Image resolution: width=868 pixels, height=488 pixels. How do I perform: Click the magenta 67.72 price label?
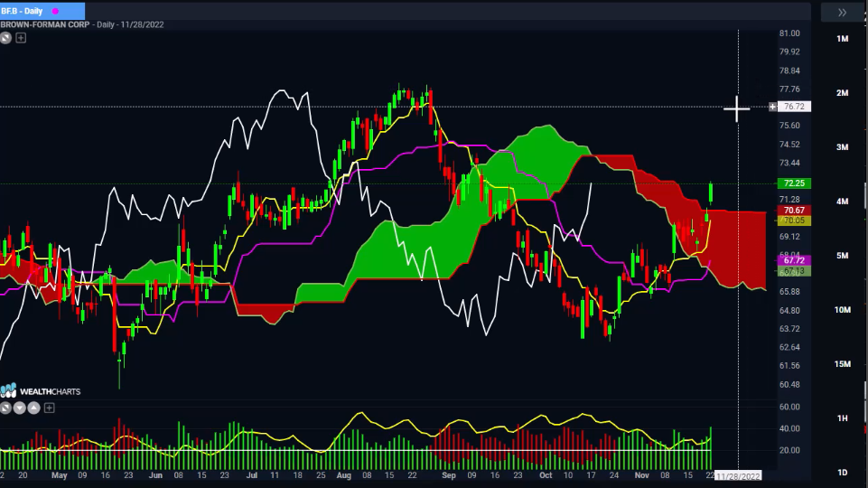pos(794,260)
